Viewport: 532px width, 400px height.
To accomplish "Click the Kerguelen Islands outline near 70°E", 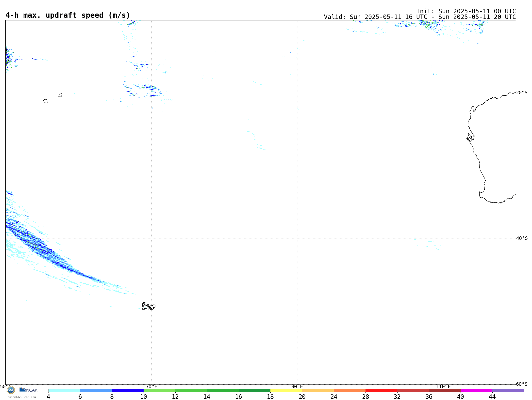I will coord(149,306).
